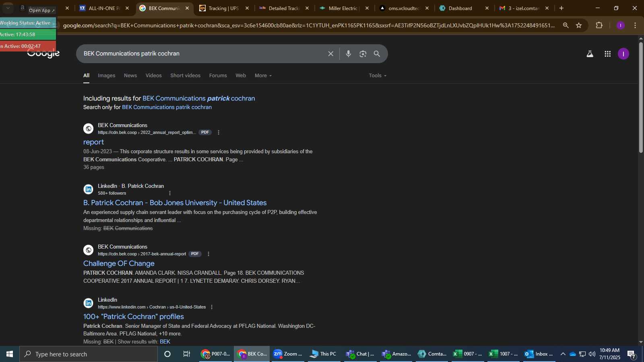
Task: Open more options for the report PDF result
Action: point(219,132)
